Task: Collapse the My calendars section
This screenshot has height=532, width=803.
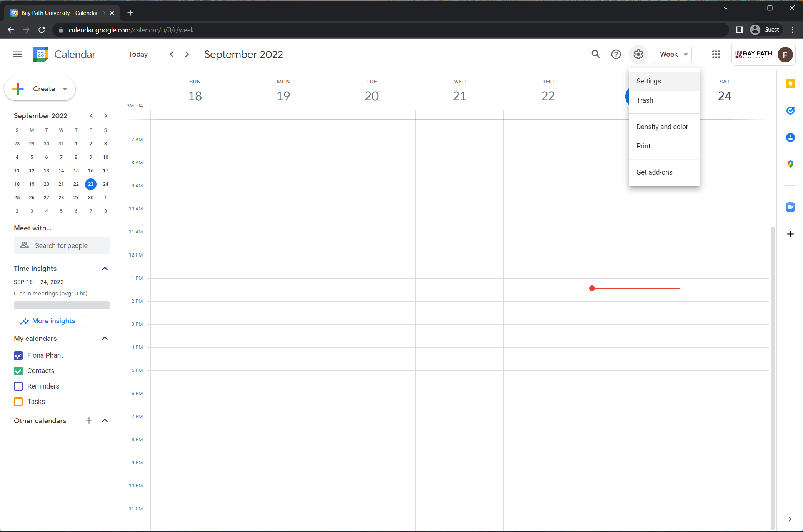Action: pos(105,339)
